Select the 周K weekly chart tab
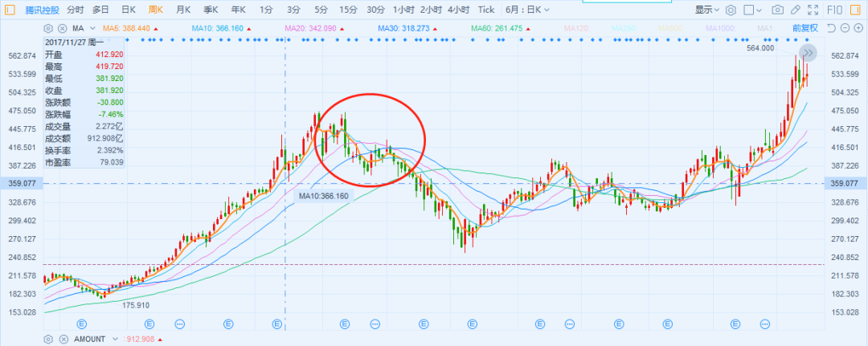 point(156,10)
